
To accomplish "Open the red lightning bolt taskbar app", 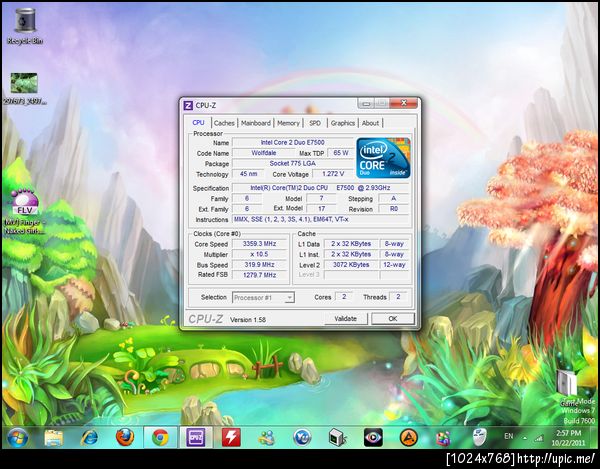I will click(x=231, y=438).
